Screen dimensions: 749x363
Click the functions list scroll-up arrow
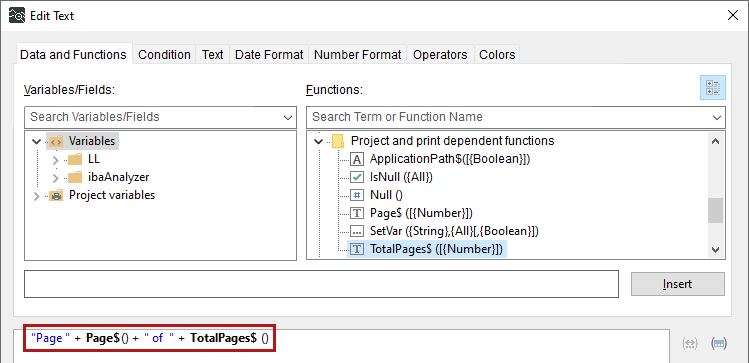point(715,141)
